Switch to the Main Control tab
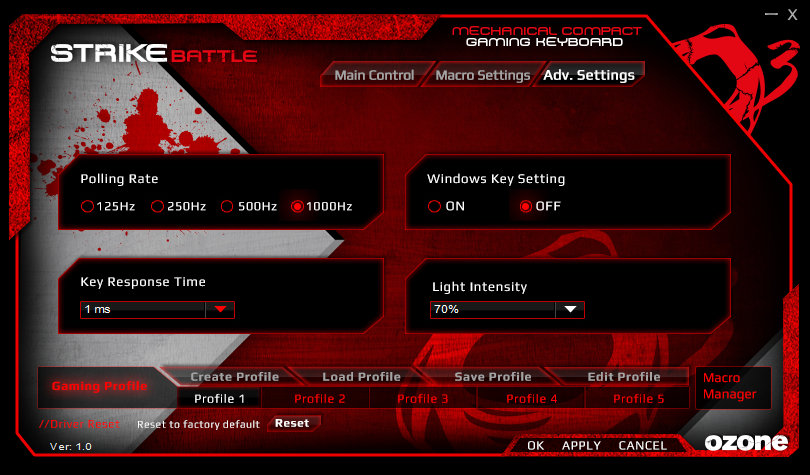This screenshot has height=475, width=810. tap(374, 75)
